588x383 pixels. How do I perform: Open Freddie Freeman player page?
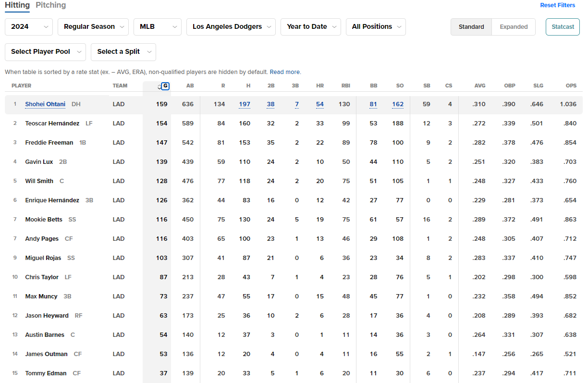click(49, 143)
